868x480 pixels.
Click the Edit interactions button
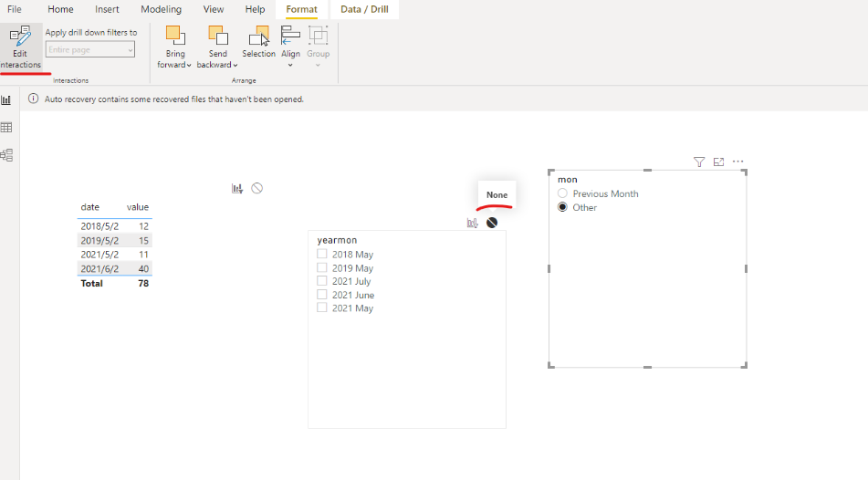click(x=20, y=47)
